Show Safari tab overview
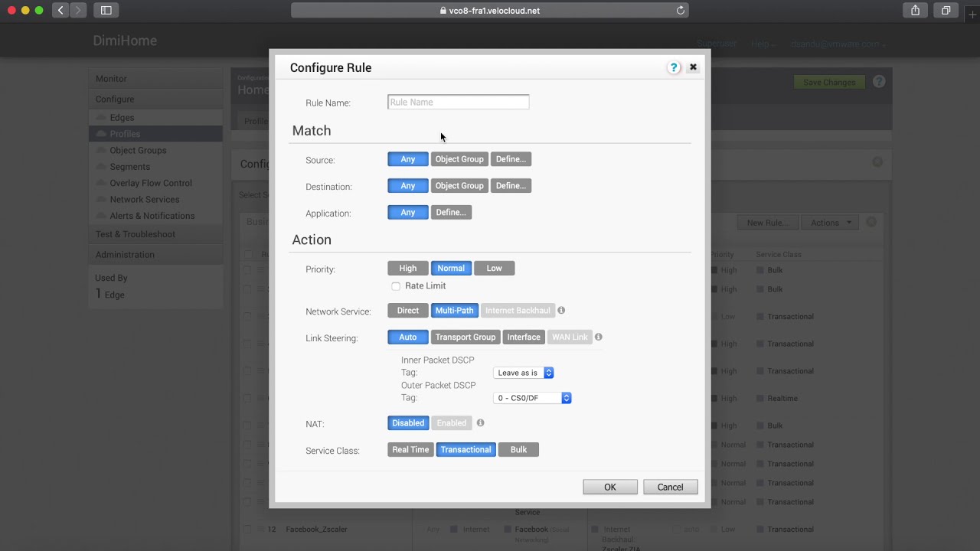The image size is (980, 551). tap(946, 10)
